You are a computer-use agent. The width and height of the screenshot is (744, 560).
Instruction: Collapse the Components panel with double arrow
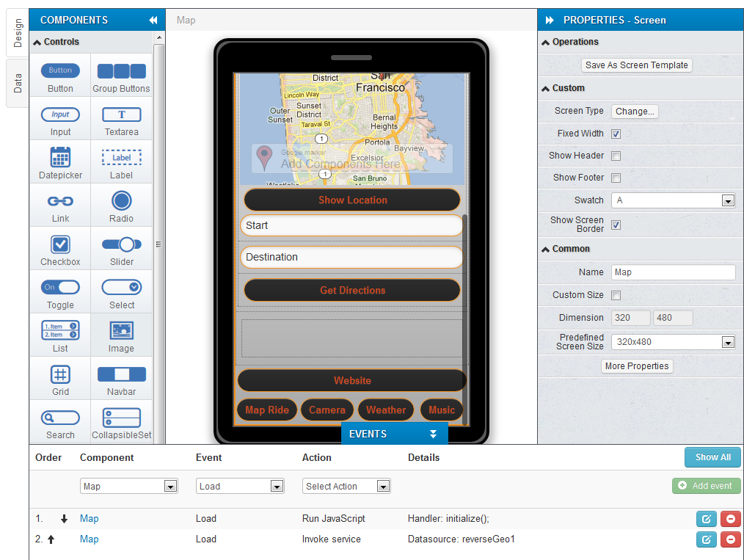tap(153, 21)
